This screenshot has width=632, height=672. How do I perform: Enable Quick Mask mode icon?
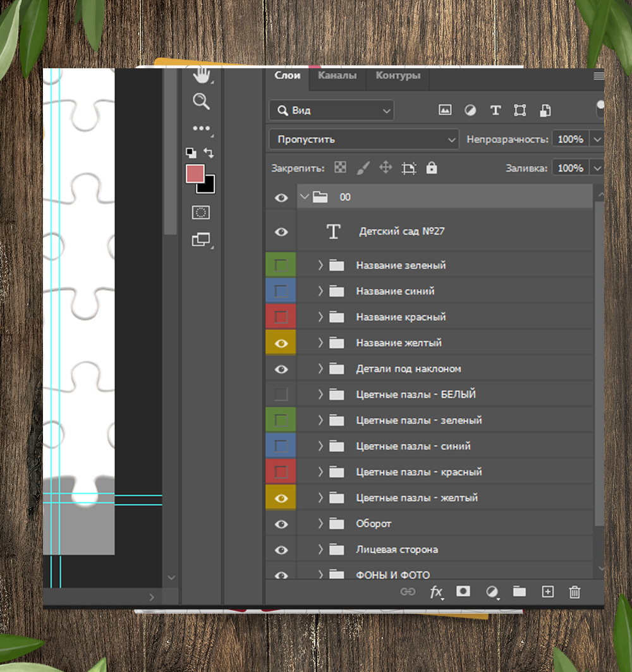pos(201,212)
